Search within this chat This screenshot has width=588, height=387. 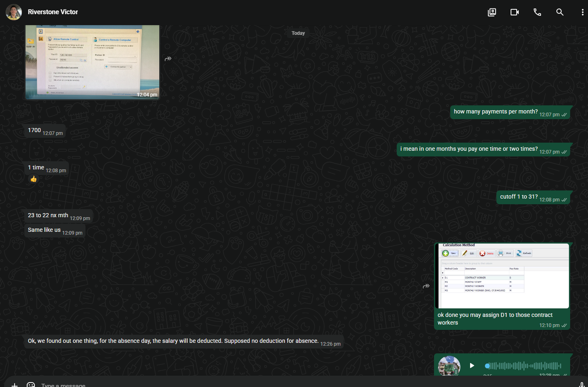click(x=560, y=12)
